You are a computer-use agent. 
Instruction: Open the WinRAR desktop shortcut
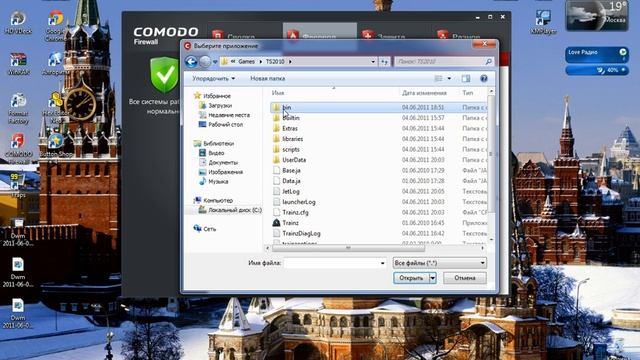[x=18, y=64]
